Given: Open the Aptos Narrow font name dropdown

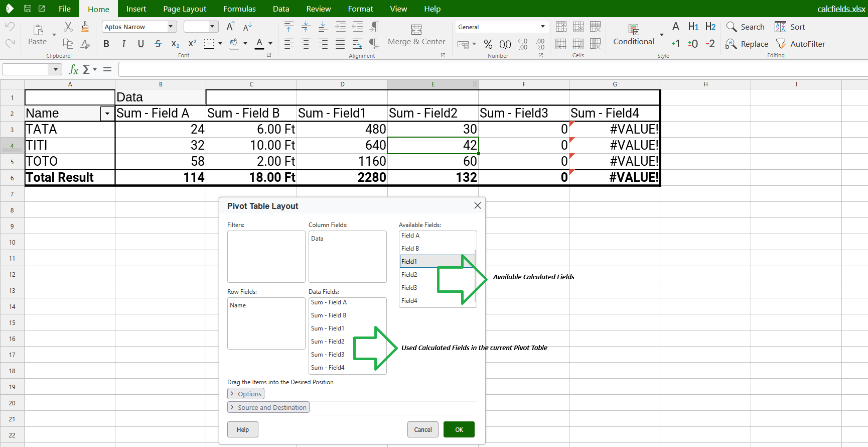Looking at the screenshot, I should (x=171, y=27).
